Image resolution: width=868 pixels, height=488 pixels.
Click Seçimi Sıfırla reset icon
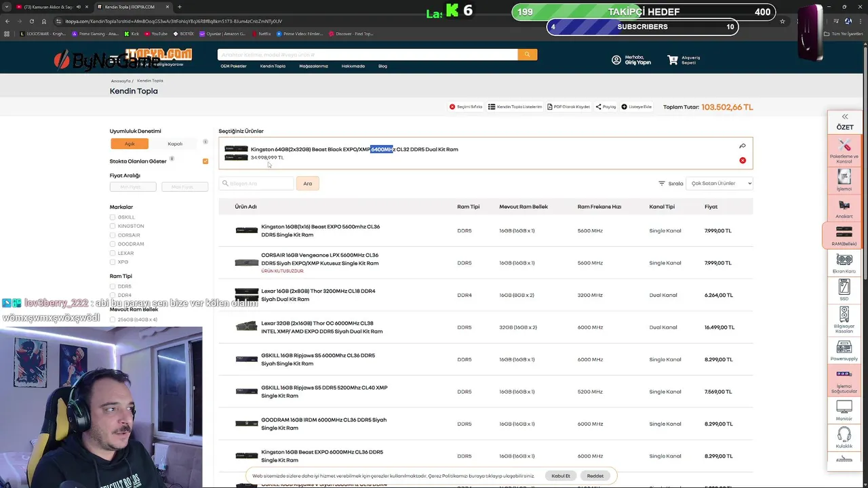pyautogui.click(x=452, y=106)
